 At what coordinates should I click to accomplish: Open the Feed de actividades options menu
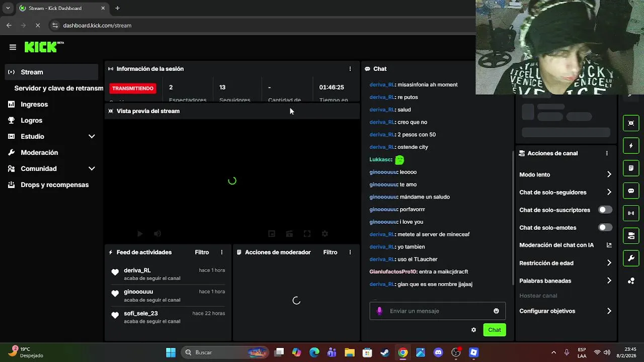(x=221, y=252)
